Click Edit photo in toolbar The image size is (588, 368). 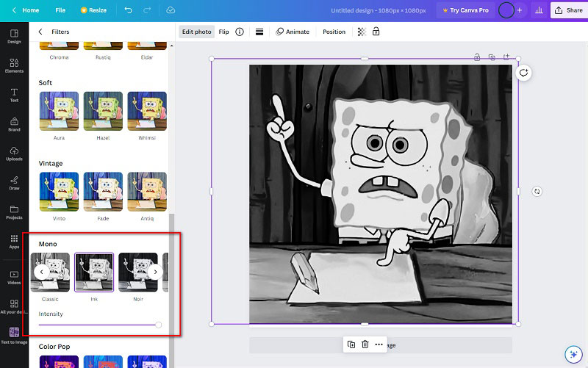(x=196, y=32)
